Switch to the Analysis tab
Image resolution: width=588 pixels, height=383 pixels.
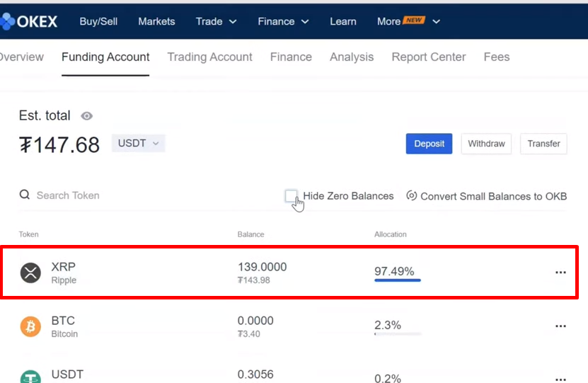(352, 57)
